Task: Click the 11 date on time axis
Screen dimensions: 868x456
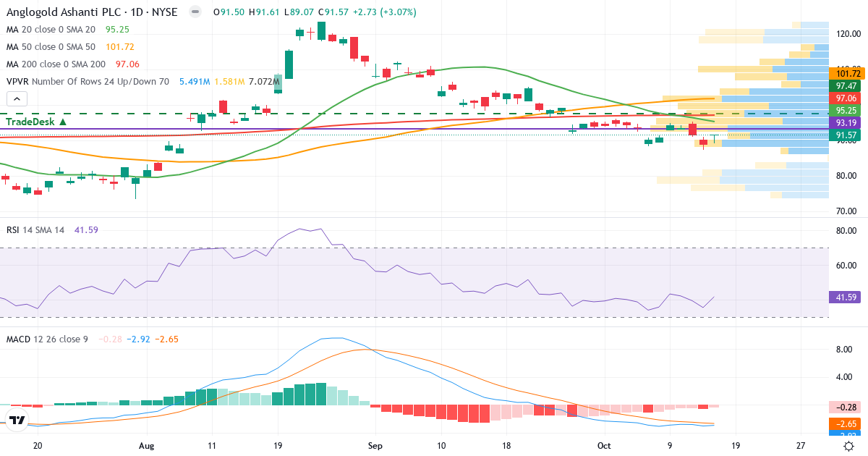Action: pos(211,447)
